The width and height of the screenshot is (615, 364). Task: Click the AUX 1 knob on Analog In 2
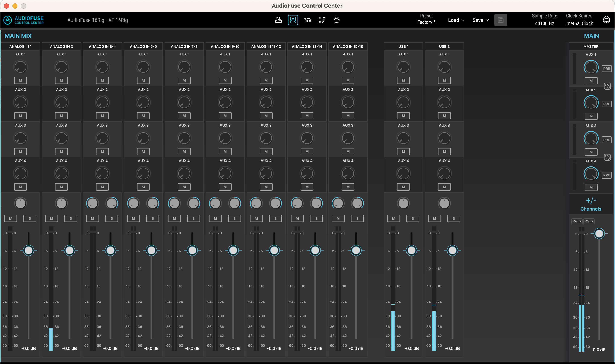61,67
